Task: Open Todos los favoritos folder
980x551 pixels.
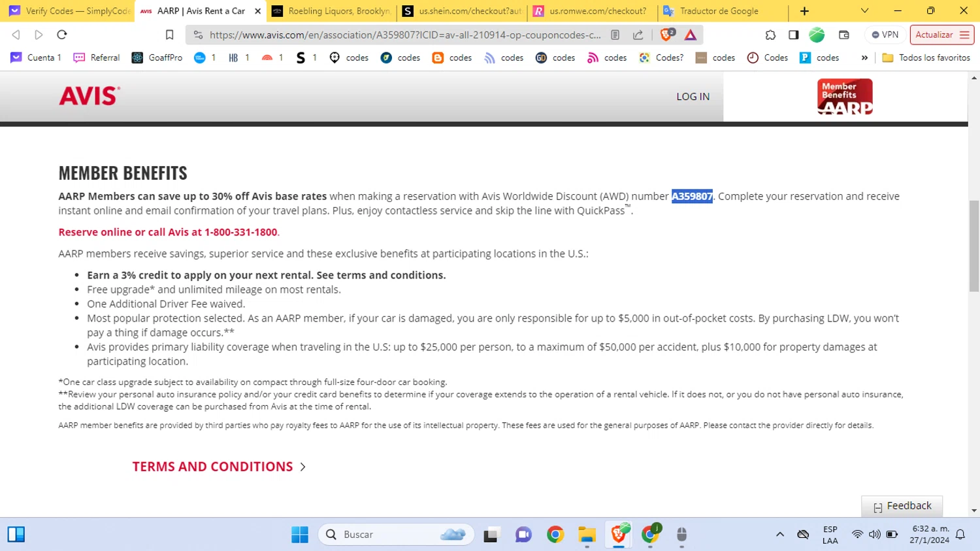Action: 926,58
